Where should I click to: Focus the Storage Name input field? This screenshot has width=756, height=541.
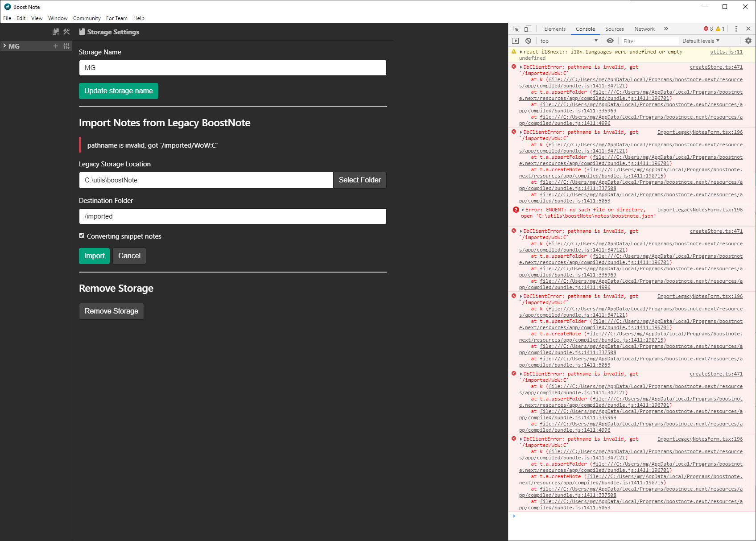[x=232, y=68]
